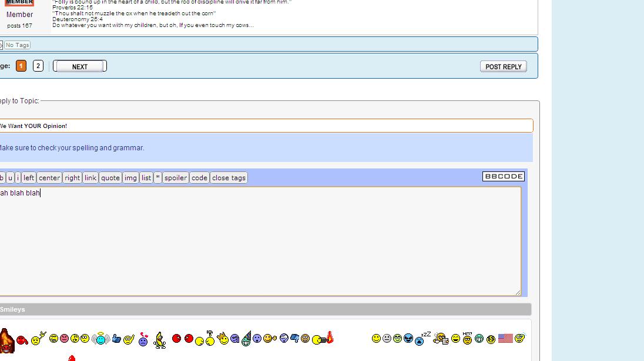644x361 pixels.
Task: Apply the spoiler BBCode tag
Action: click(176, 178)
